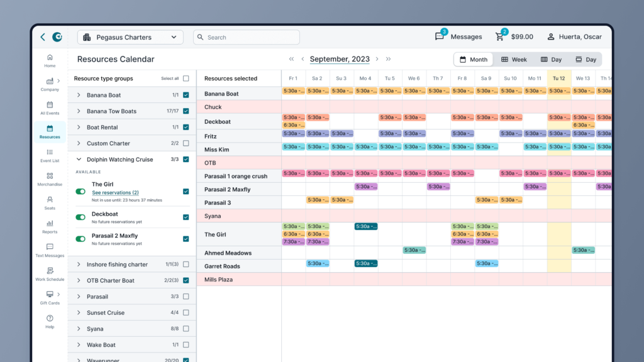
Task: Open the See reservations (2) link
Action: point(115,192)
